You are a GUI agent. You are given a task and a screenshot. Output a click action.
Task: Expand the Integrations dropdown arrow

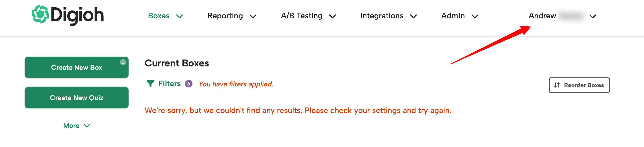(x=413, y=17)
